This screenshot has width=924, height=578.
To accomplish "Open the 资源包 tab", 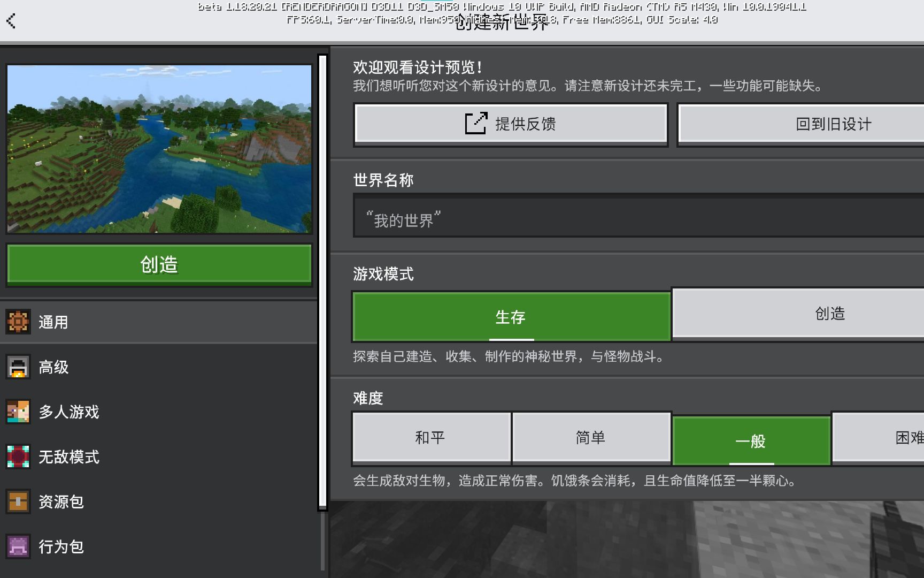I will click(x=159, y=501).
